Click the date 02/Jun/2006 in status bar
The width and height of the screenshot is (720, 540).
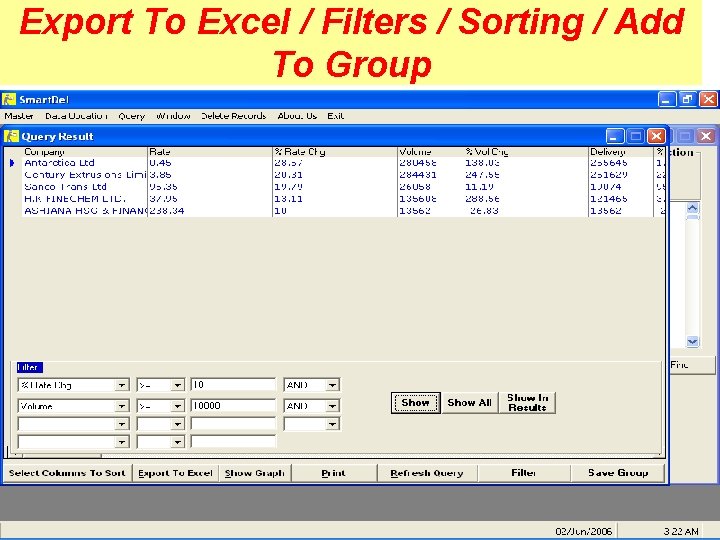coord(584,531)
